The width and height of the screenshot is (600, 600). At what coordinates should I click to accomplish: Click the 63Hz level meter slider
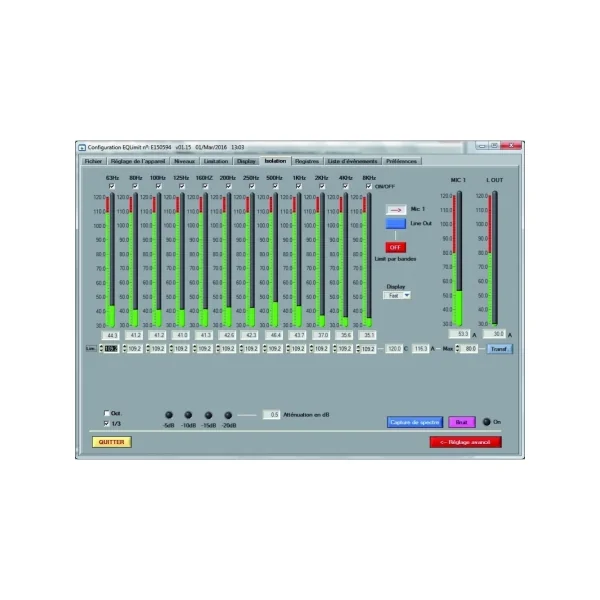(110, 260)
